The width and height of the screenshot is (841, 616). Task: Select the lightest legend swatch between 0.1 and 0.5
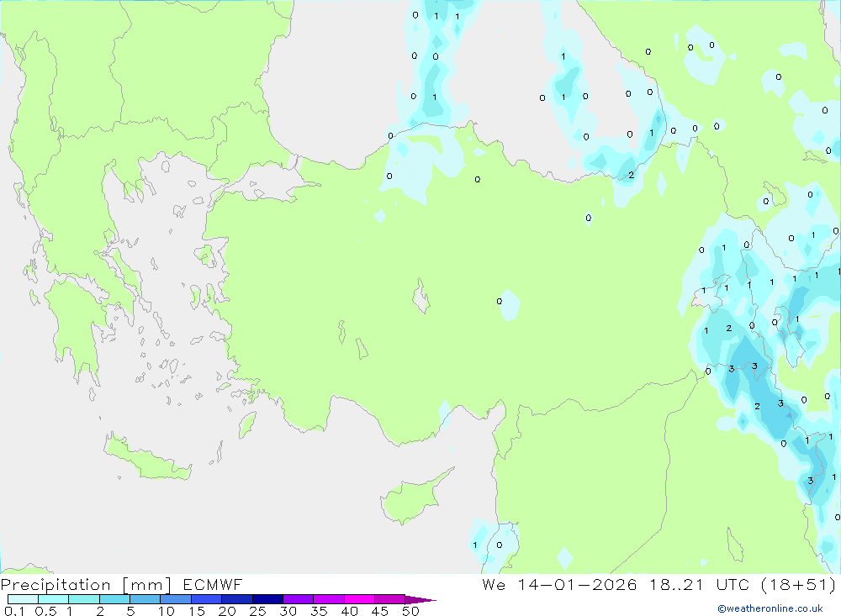[x=23, y=599]
